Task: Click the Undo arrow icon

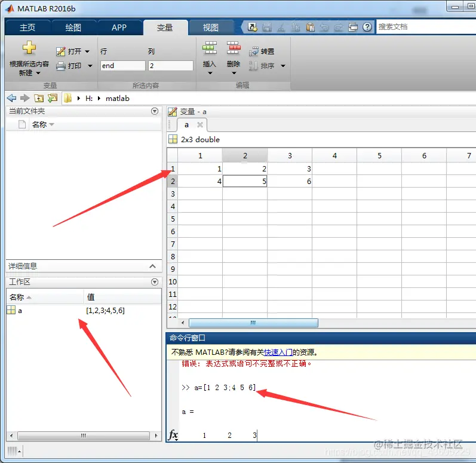Action: tap(324, 27)
